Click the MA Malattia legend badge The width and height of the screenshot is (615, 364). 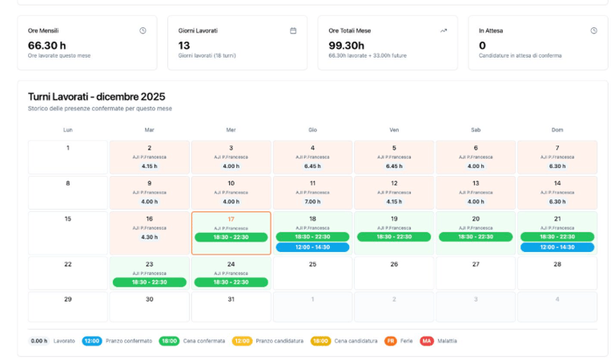point(427,341)
